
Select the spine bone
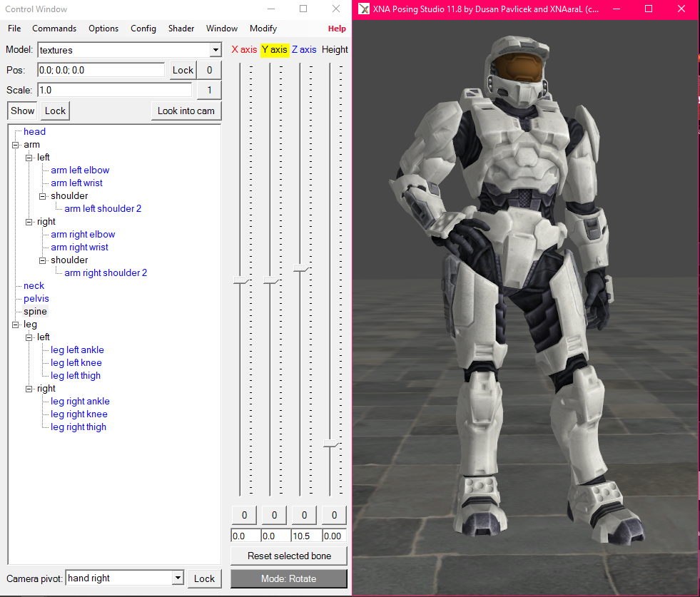(35, 312)
